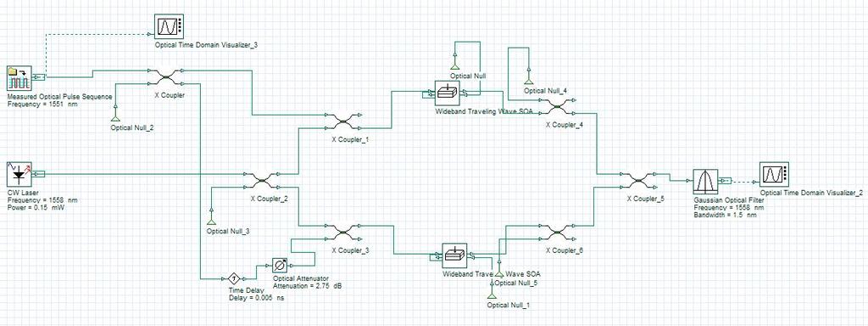Click the 'Optical Attenuator' label

[301, 278]
